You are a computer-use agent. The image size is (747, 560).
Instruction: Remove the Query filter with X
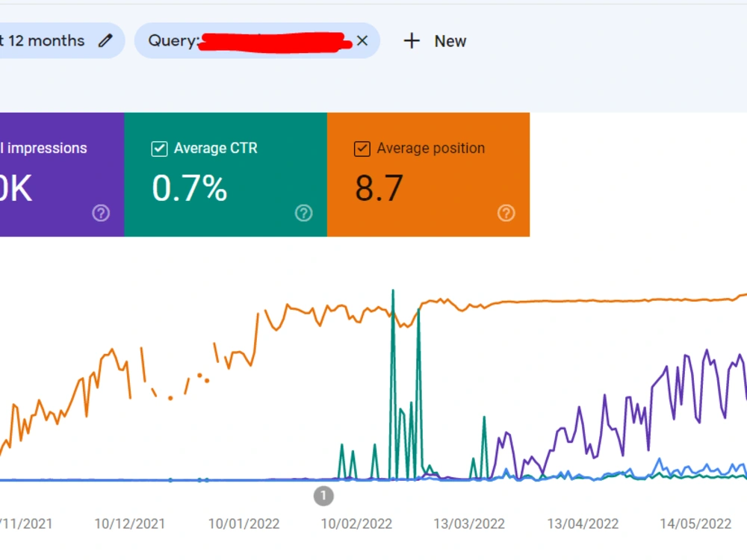pyautogui.click(x=362, y=41)
